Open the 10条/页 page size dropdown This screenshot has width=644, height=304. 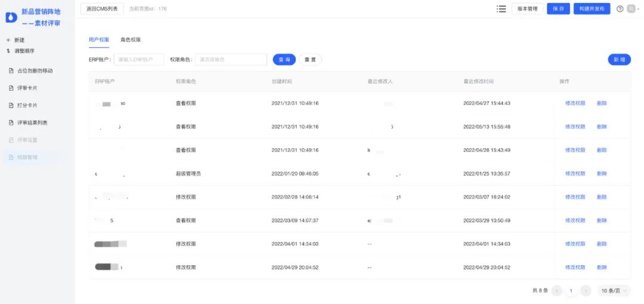614,290
